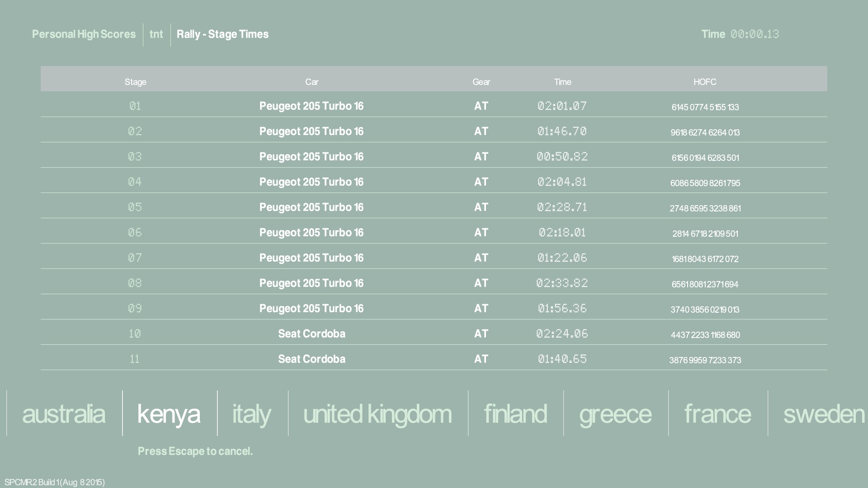This screenshot has height=488, width=868.
Task: Click the Personal High Scores heading
Action: click(84, 34)
